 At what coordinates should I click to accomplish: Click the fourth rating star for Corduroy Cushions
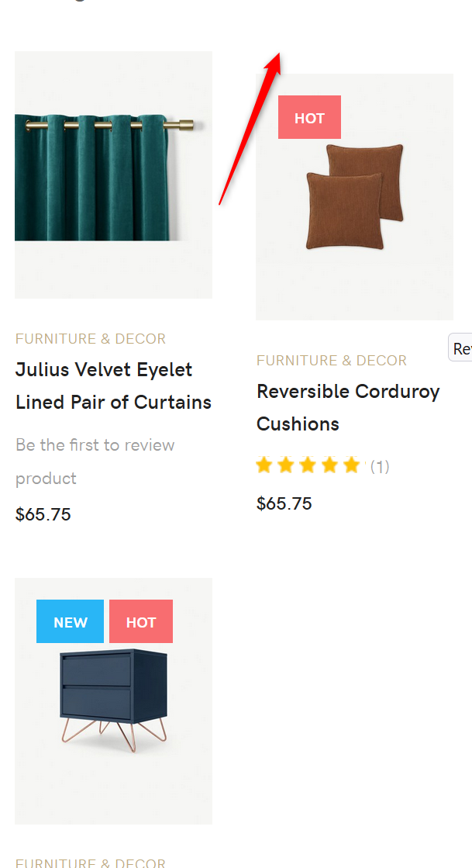(329, 465)
